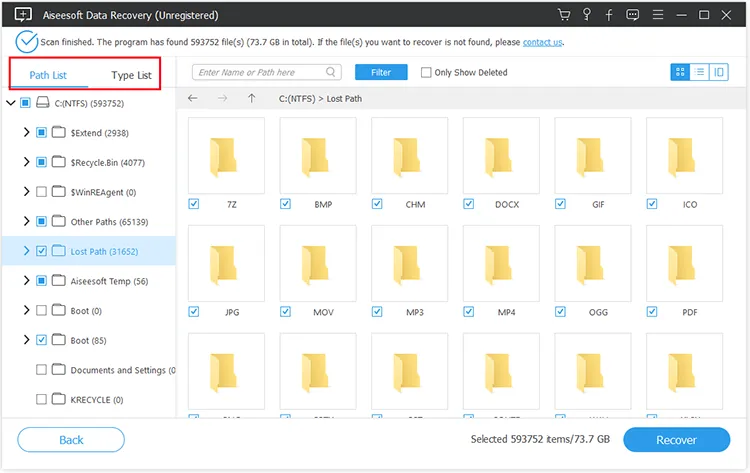Select the Other Paths (65139) row
750x473 pixels.
pyautogui.click(x=89, y=221)
